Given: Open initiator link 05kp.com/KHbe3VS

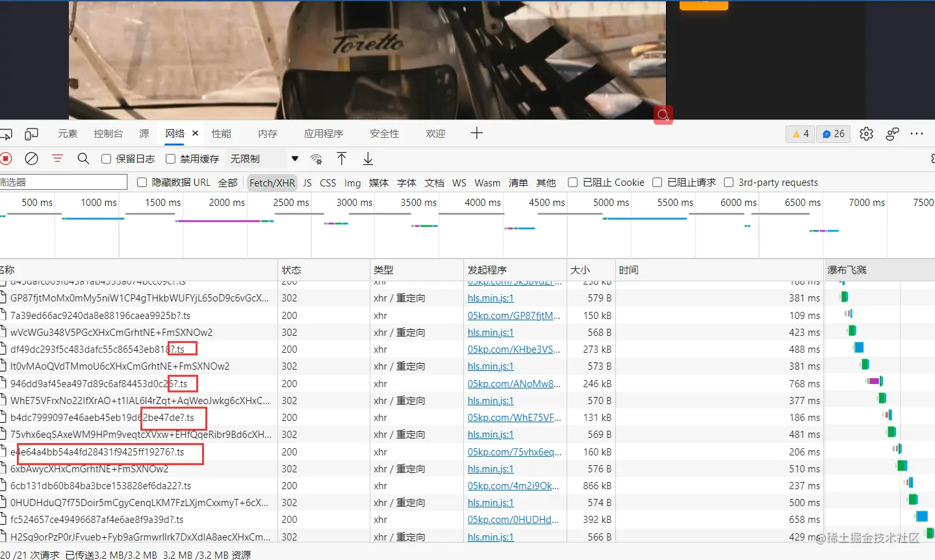Looking at the screenshot, I should (x=513, y=350).
